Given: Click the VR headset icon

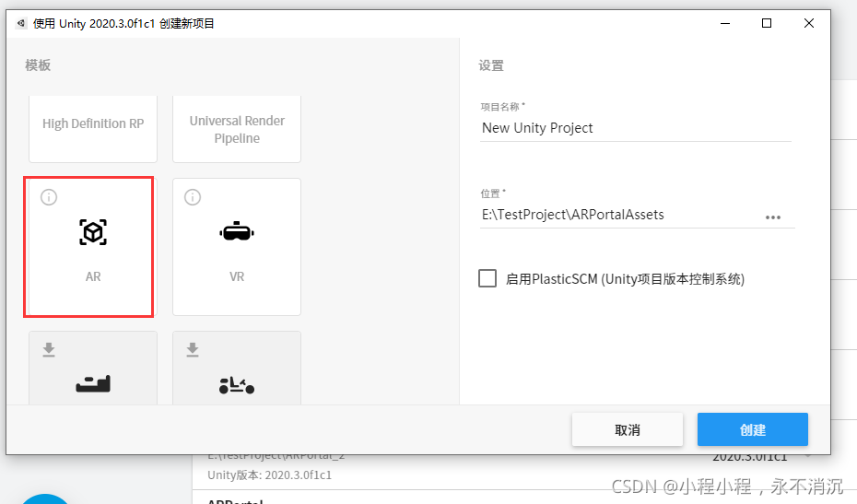Looking at the screenshot, I should (237, 232).
